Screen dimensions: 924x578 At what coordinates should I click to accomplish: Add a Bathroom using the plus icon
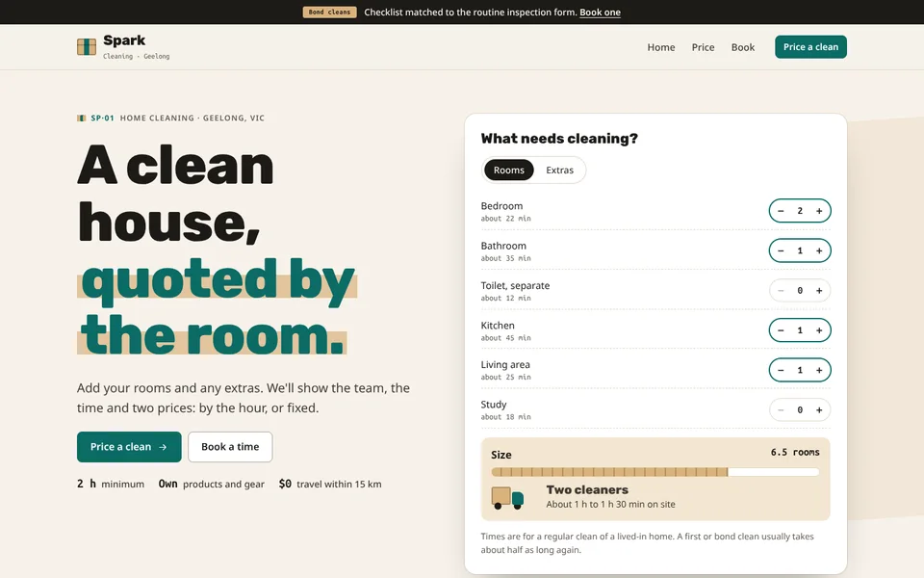(819, 250)
